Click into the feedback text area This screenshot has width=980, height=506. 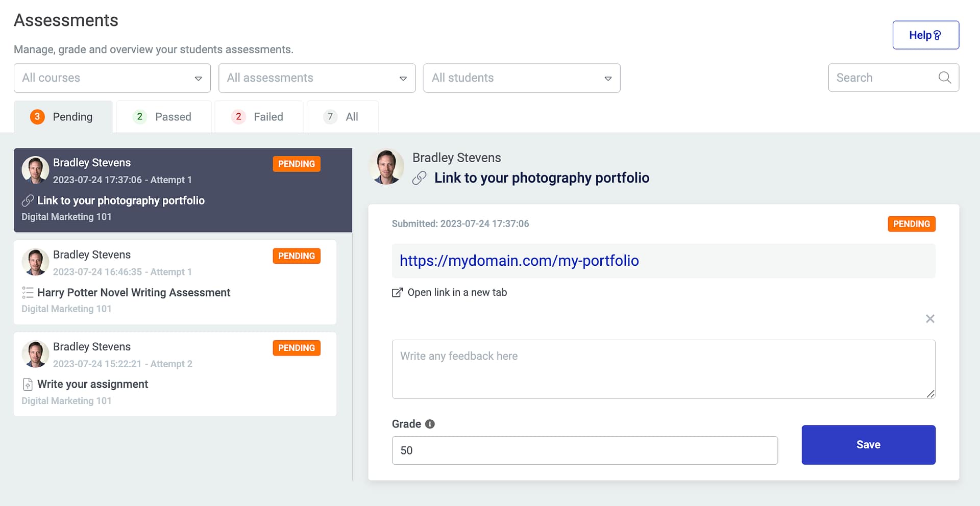click(x=663, y=369)
